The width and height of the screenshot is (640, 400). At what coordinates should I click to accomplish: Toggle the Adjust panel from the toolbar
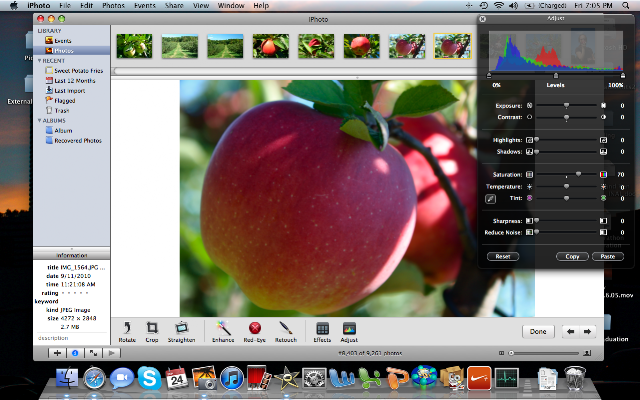tap(349, 331)
